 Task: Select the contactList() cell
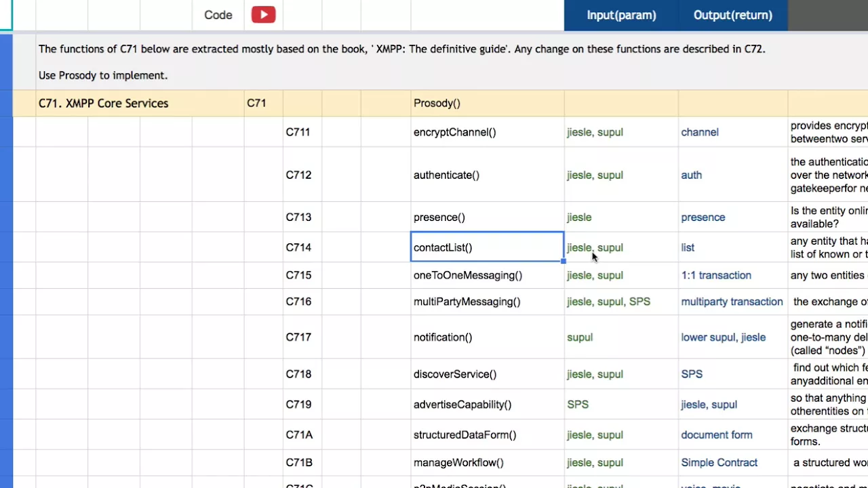pos(487,247)
